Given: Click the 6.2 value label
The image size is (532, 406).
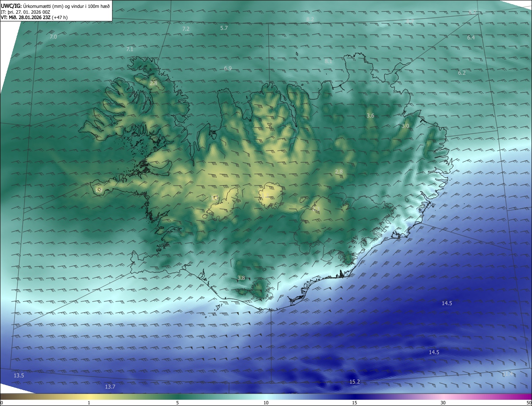Looking at the screenshot, I should click(x=462, y=73).
